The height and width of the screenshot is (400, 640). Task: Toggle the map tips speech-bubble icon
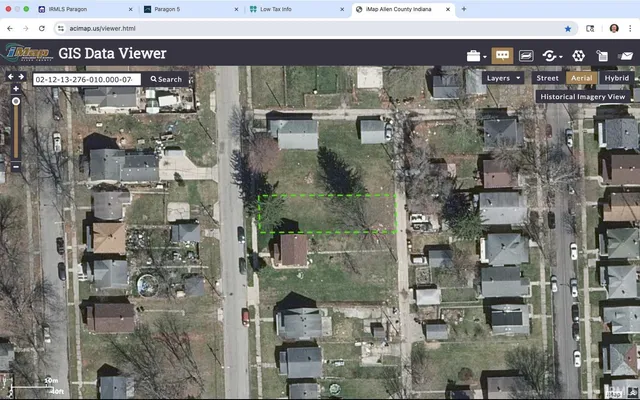pyautogui.click(x=502, y=55)
